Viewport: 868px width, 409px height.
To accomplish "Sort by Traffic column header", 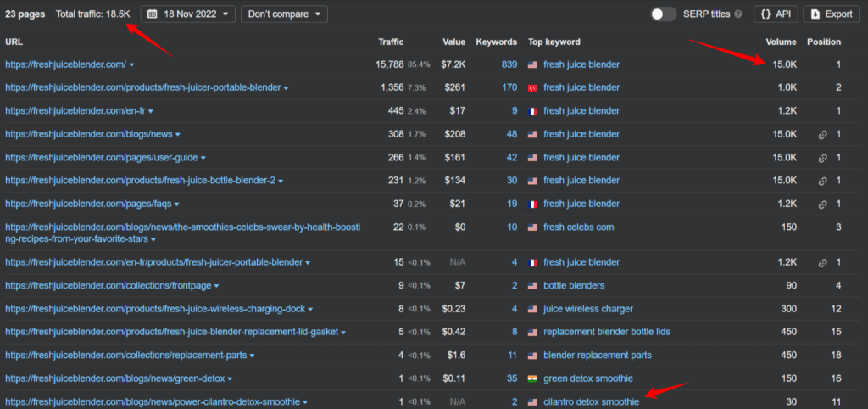I will 391,42.
